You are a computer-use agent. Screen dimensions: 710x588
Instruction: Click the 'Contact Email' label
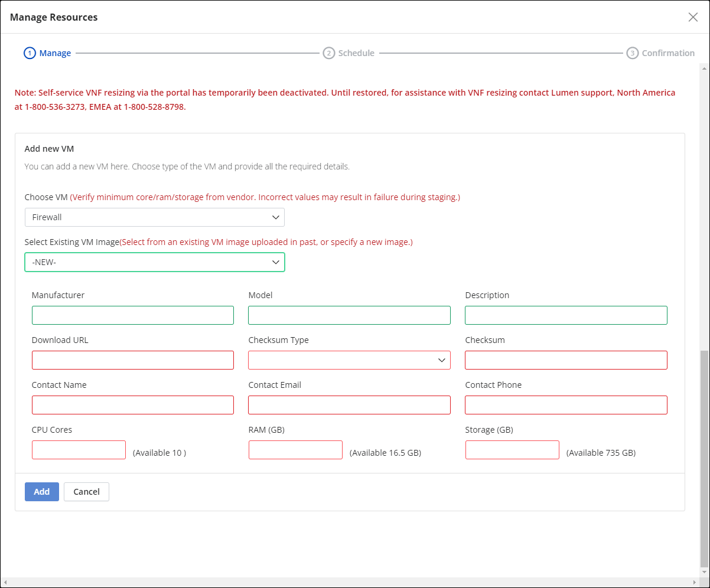[275, 385]
